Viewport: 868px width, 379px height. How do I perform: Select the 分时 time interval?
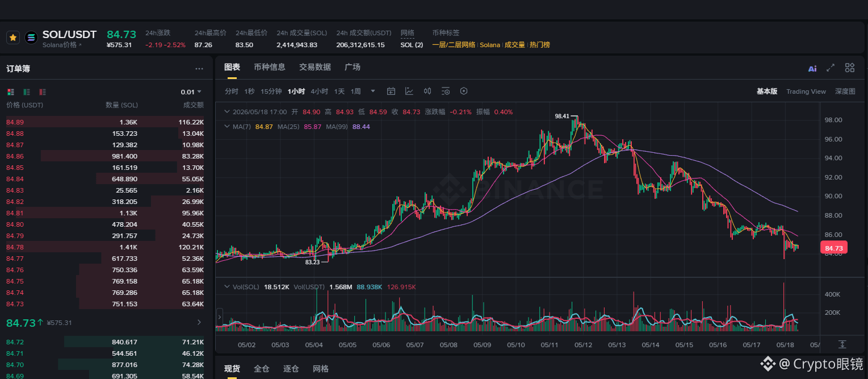(232, 91)
